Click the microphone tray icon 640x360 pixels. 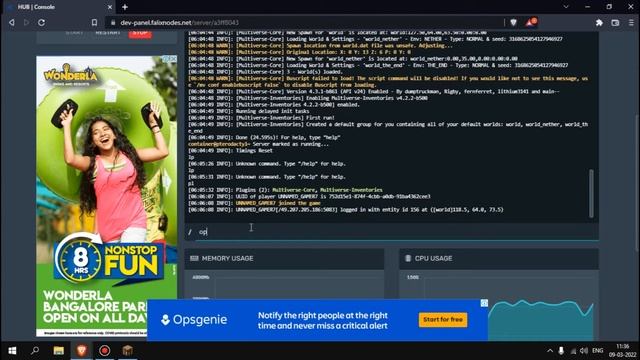[x=561, y=351]
